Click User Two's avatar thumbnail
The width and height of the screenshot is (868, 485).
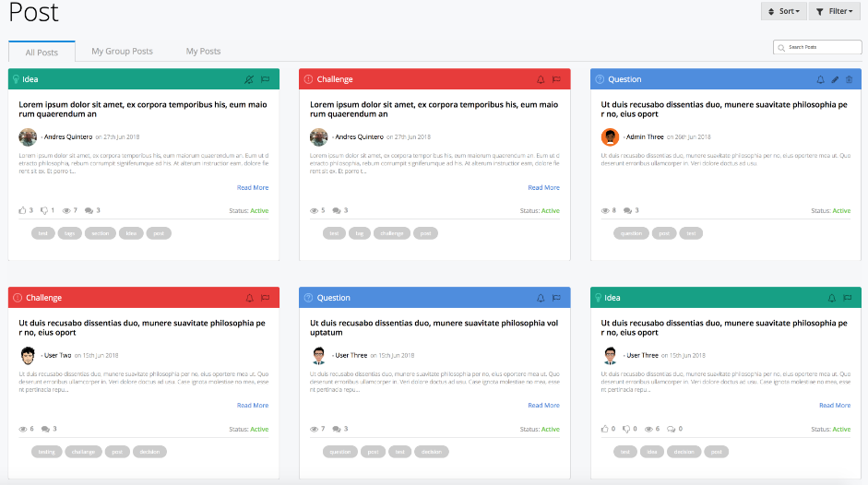click(28, 355)
